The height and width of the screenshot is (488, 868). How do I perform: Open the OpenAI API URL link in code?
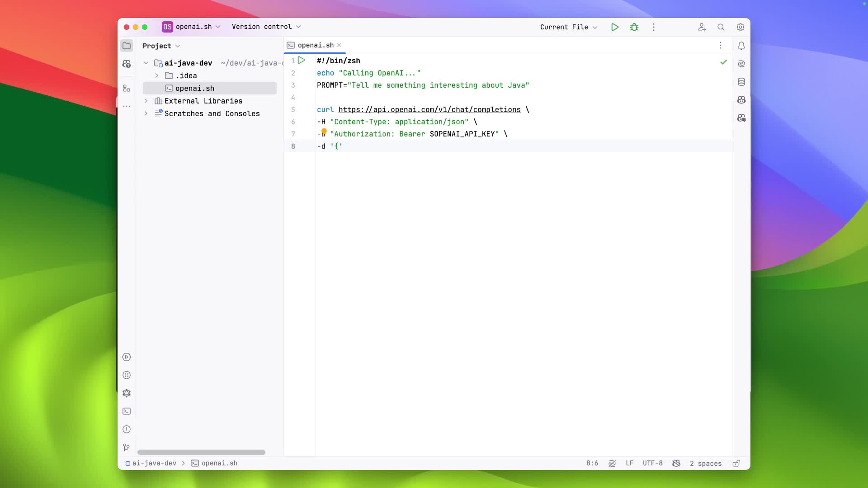click(429, 110)
